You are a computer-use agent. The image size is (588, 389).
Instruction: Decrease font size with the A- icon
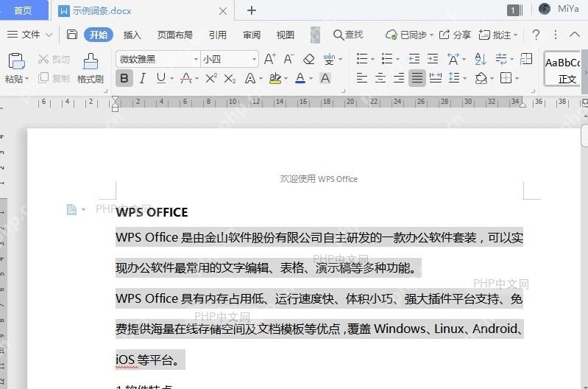point(288,59)
